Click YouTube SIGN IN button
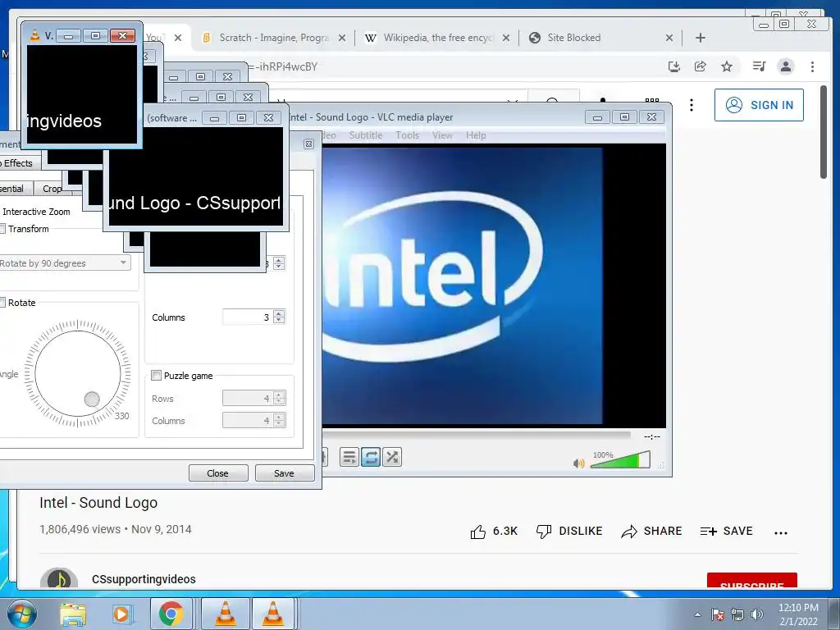Image resolution: width=840 pixels, height=630 pixels. coord(759,105)
